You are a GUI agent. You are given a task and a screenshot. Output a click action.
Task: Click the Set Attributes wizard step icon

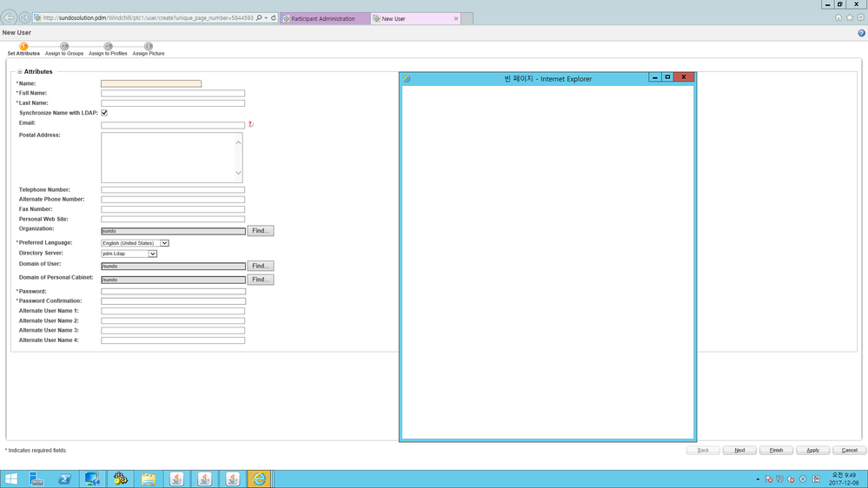point(23,47)
